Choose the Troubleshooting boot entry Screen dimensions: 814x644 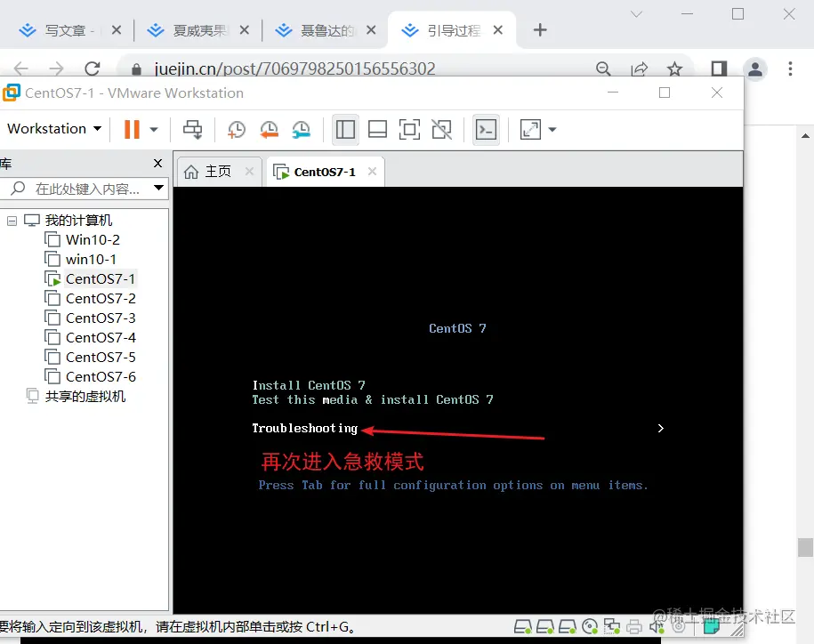point(305,428)
